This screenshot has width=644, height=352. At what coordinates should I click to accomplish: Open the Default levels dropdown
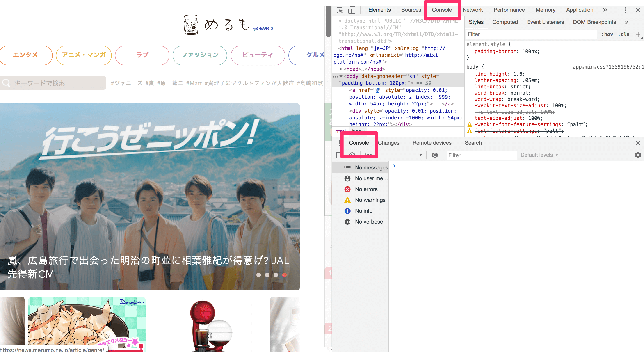tap(539, 155)
